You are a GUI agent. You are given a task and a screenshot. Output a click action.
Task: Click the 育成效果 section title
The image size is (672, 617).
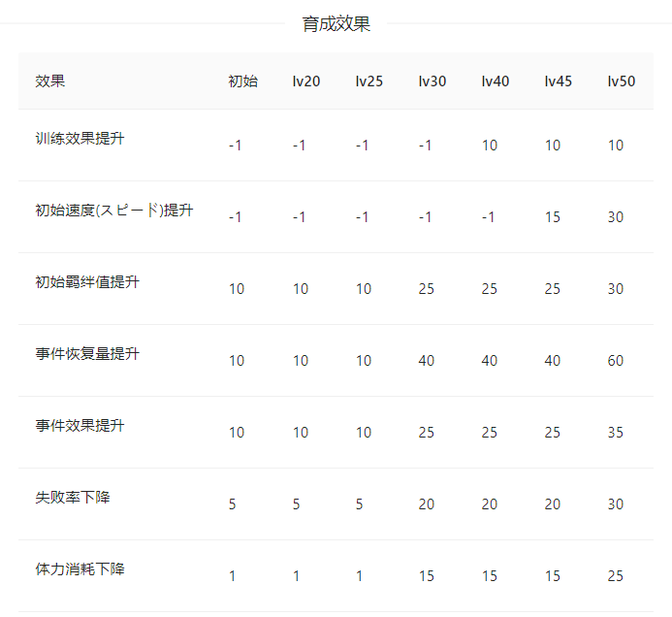click(x=336, y=24)
